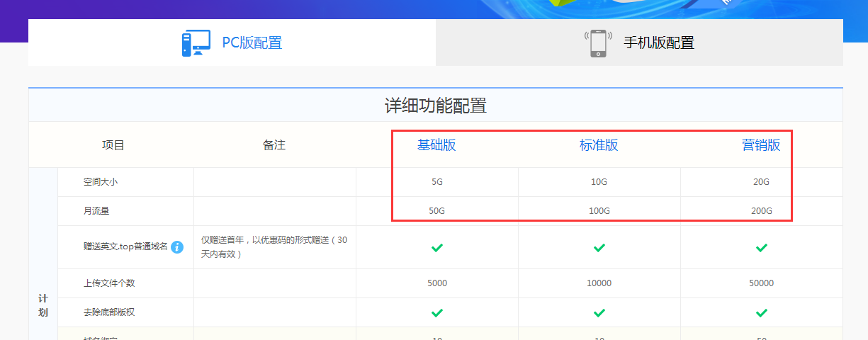Open the 营销版 plan link

coord(761,145)
